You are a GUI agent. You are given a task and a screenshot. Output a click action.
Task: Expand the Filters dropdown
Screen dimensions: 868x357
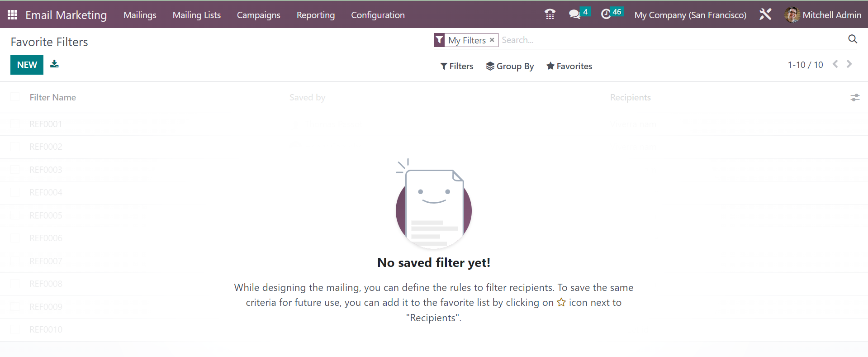click(457, 66)
